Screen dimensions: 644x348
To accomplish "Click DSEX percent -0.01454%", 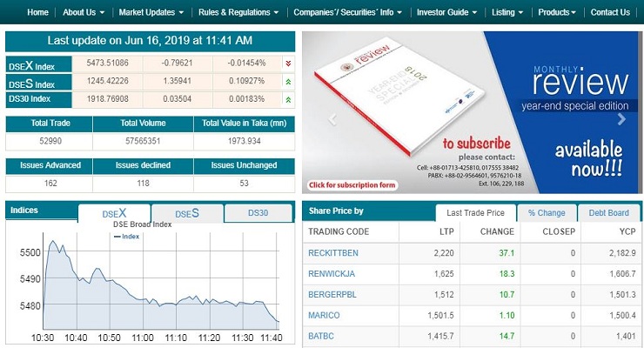I will [246, 63].
